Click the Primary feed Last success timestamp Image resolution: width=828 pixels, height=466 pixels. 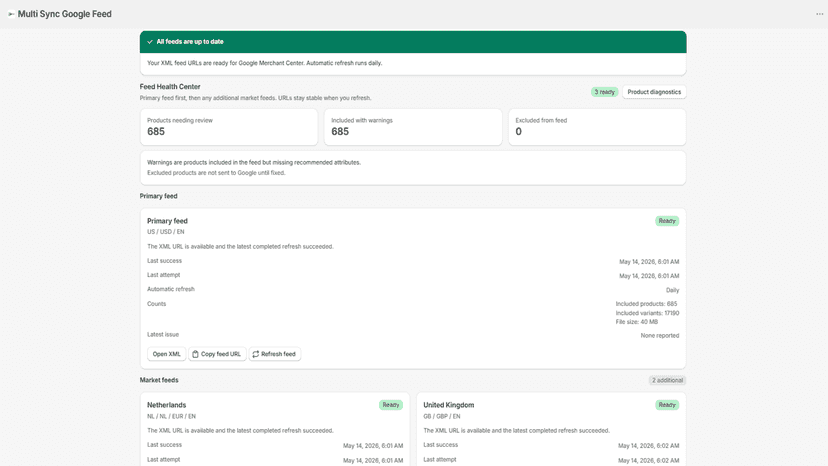649,262
